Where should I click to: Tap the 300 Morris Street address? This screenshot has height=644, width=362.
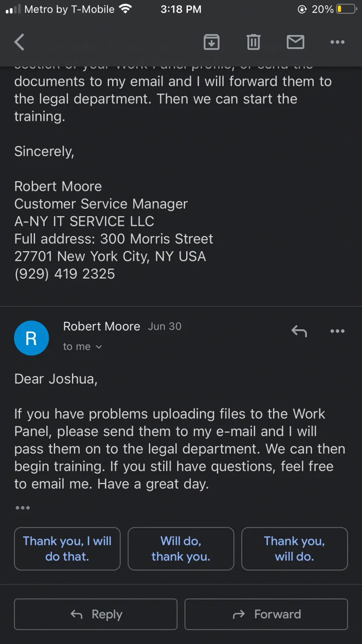pos(156,239)
